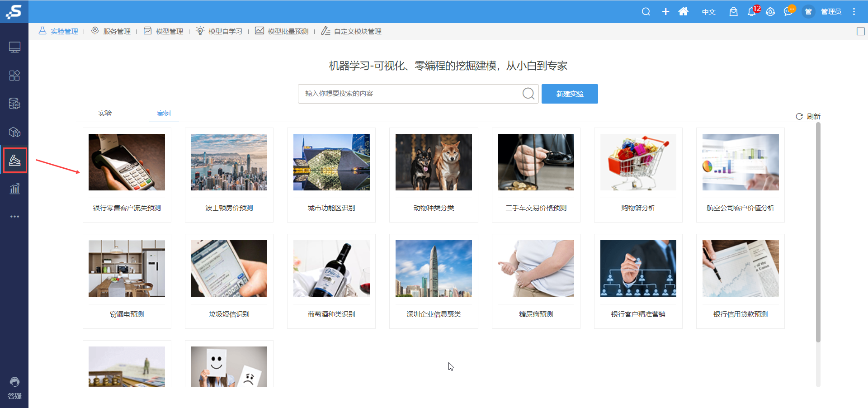Image resolution: width=868 pixels, height=408 pixels.
Task: Open the 窃漏电预测 case thumbnail
Action: coord(127,268)
